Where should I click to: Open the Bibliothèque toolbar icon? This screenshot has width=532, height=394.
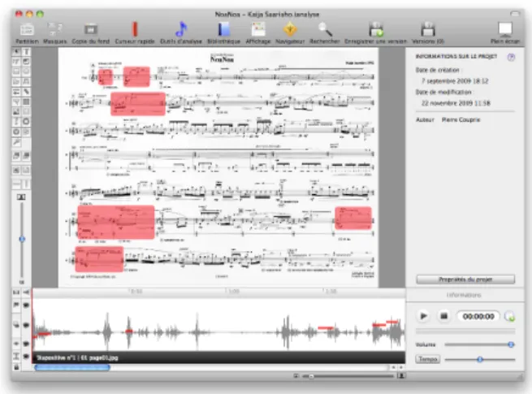click(223, 29)
